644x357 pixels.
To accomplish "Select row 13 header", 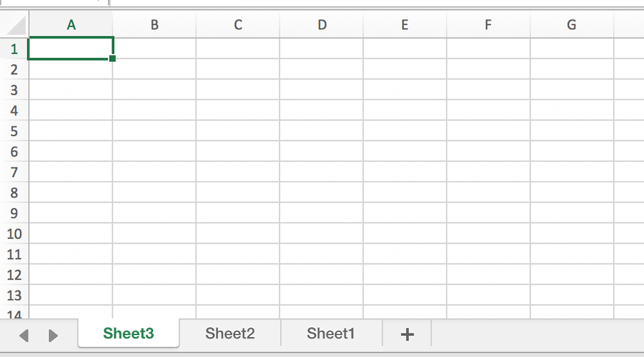I will pyautogui.click(x=14, y=295).
